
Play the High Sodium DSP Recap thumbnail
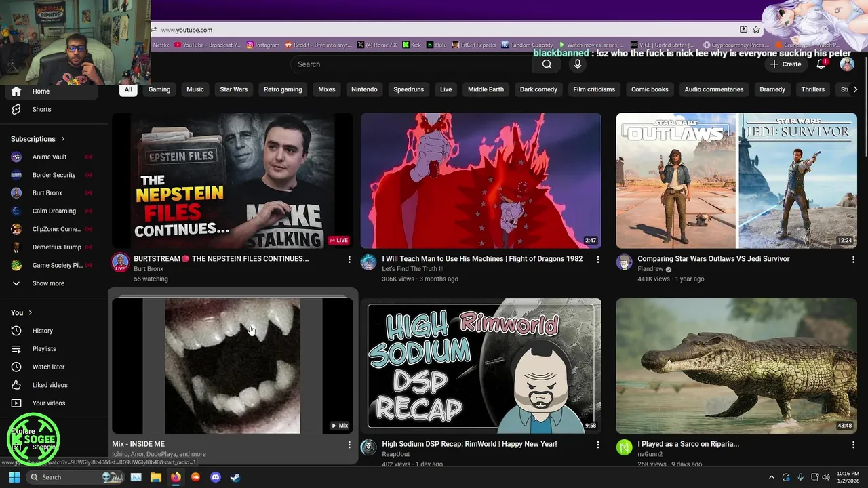pos(481,365)
